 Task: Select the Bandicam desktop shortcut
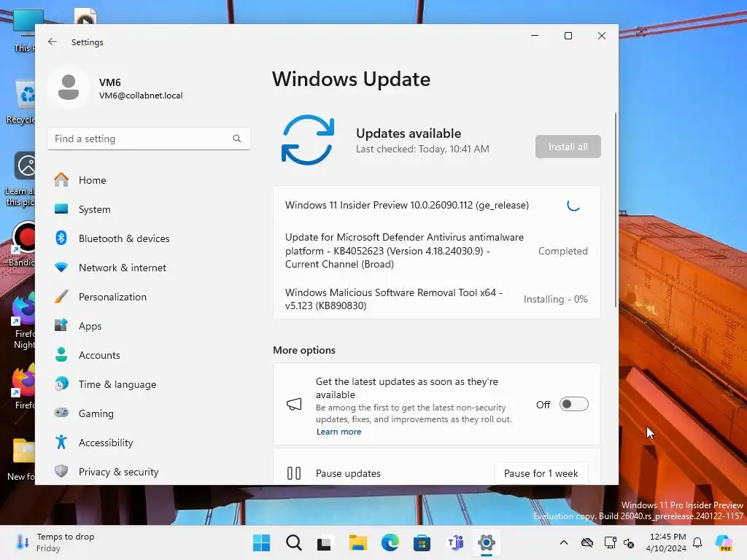click(x=21, y=244)
